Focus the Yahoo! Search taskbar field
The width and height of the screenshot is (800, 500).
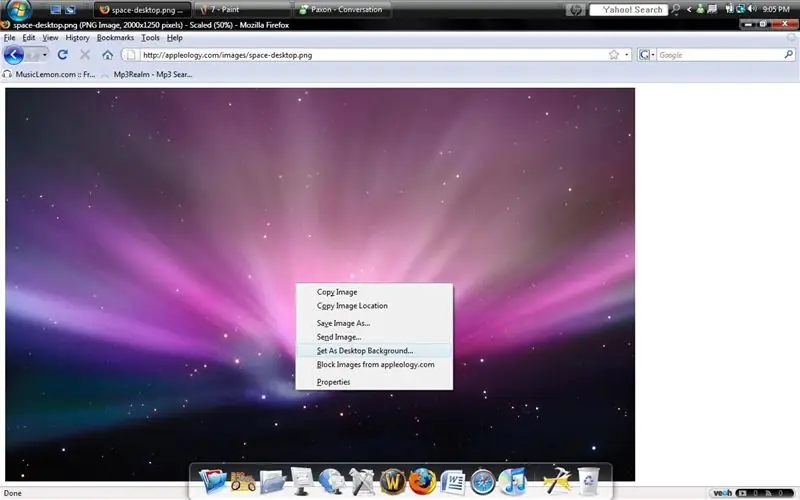coord(629,10)
